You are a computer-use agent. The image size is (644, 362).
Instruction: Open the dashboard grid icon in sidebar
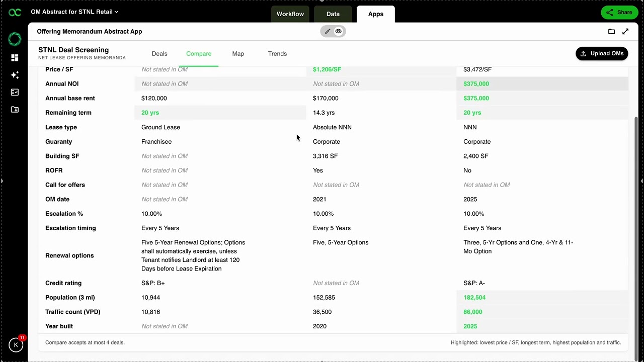click(x=15, y=58)
